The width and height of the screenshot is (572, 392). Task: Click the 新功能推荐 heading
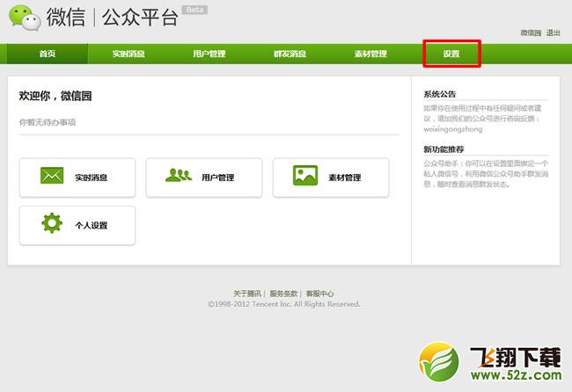[x=444, y=149]
